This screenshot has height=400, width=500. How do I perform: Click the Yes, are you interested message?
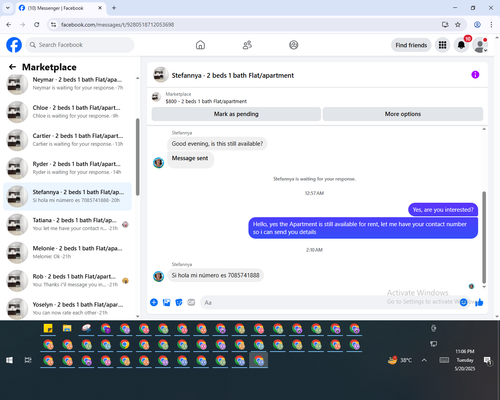(x=443, y=210)
